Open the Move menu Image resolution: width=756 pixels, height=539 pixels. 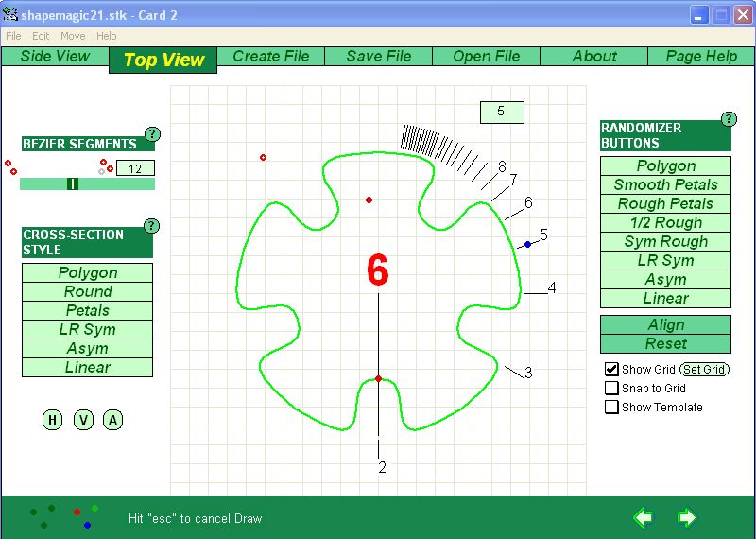[73, 36]
